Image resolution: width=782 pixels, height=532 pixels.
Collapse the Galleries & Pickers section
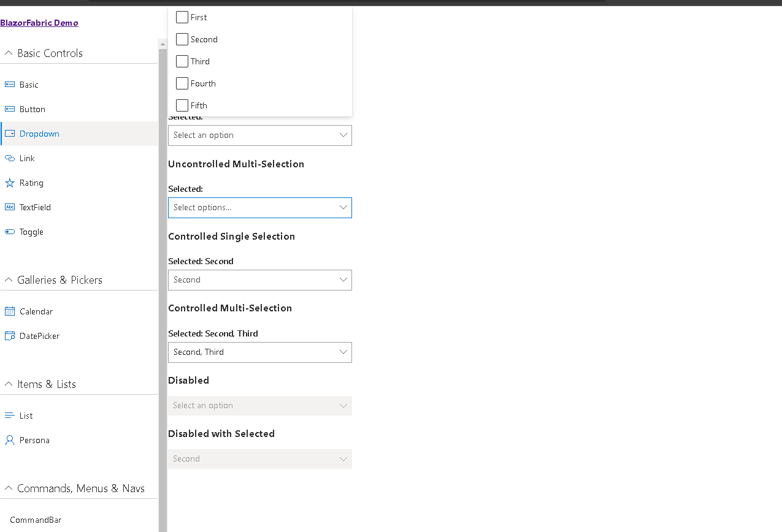(9, 279)
